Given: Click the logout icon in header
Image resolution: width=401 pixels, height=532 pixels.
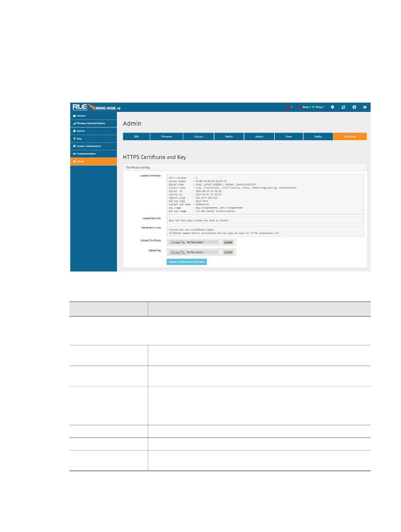Looking at the screenshot, I should pyautogui.click(x=365, y=107).
